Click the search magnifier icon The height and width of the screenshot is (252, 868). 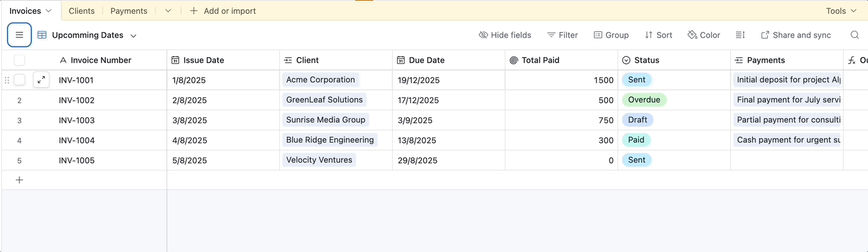pos(854,35)
